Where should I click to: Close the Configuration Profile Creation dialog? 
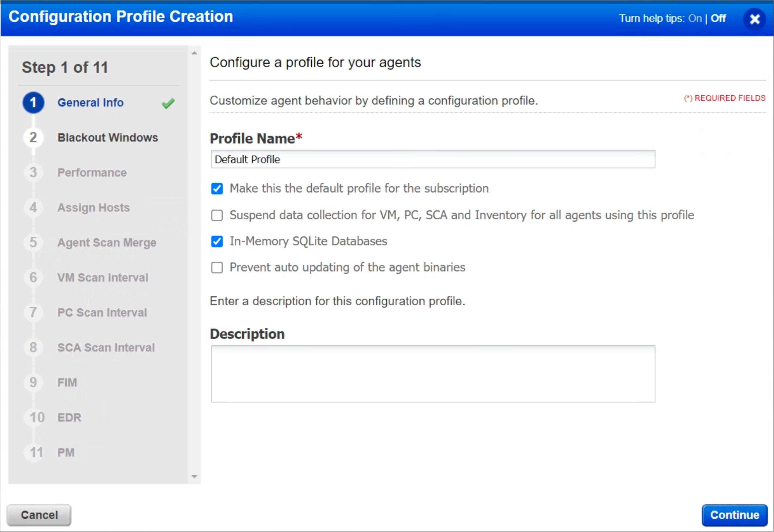tap(755, 19)
